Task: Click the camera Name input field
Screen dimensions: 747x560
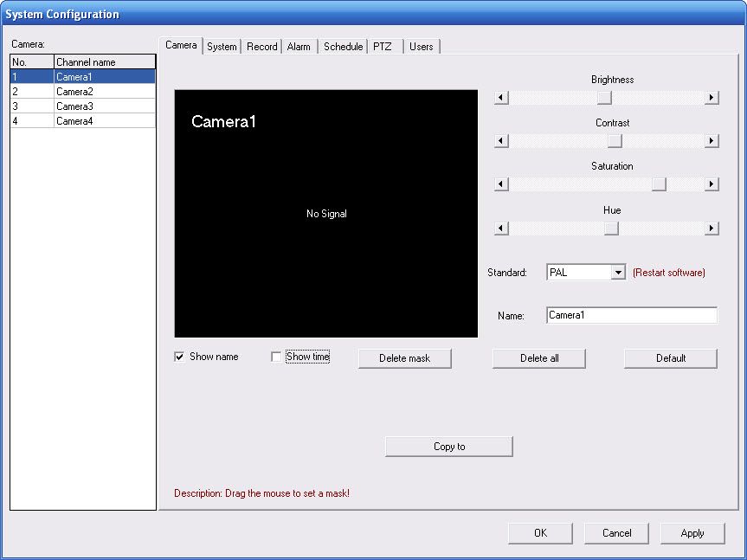Action: coord(631,316)
